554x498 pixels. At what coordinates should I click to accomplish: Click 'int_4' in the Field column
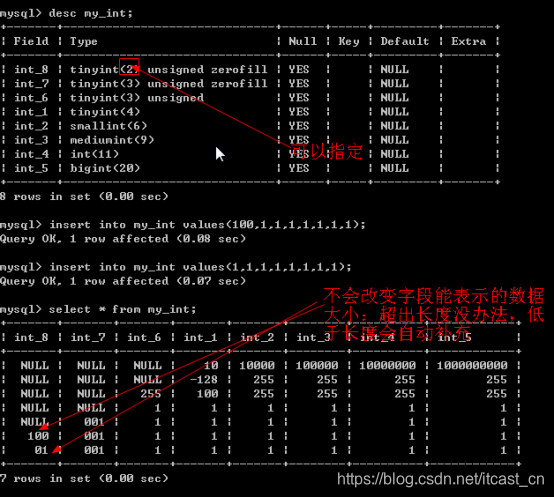pos(31,154)
